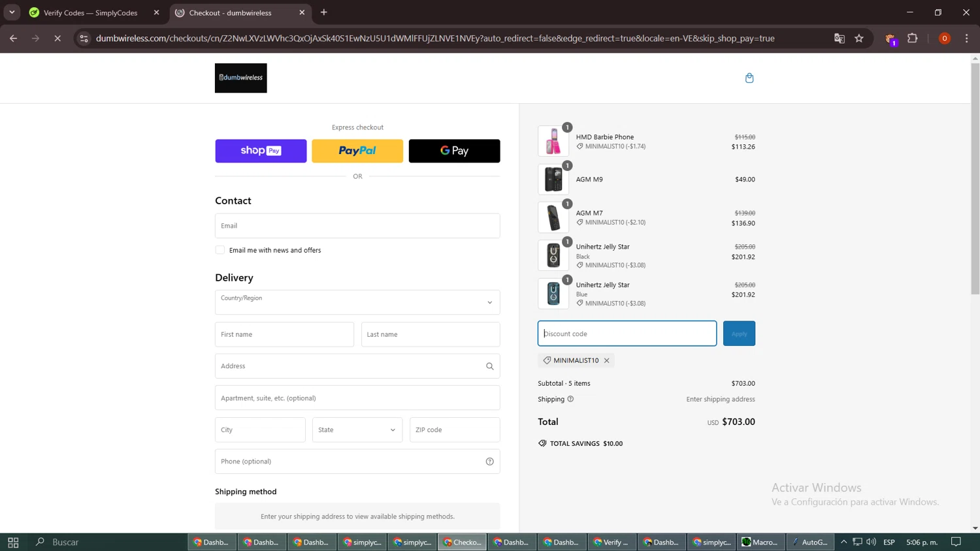Open the network icon in system tray

pos(857,542)
